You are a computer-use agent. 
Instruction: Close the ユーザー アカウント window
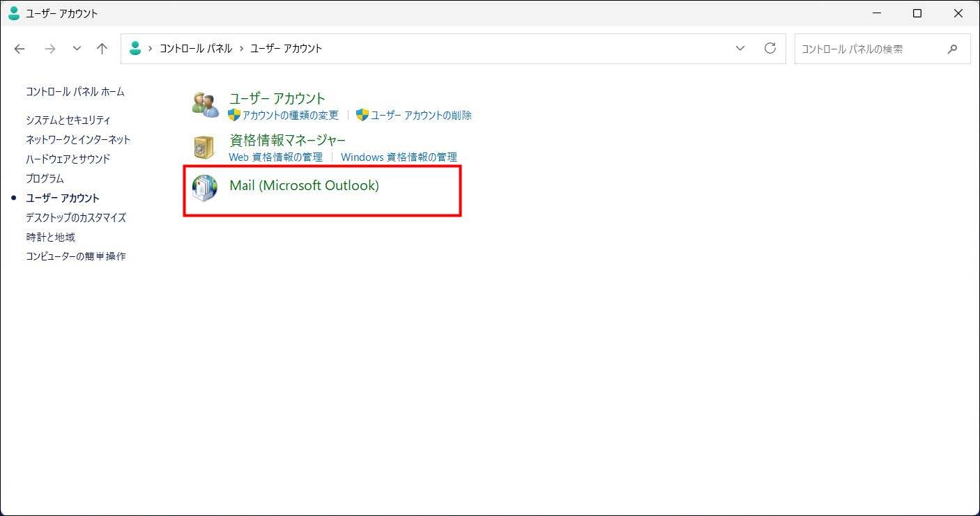958,13
